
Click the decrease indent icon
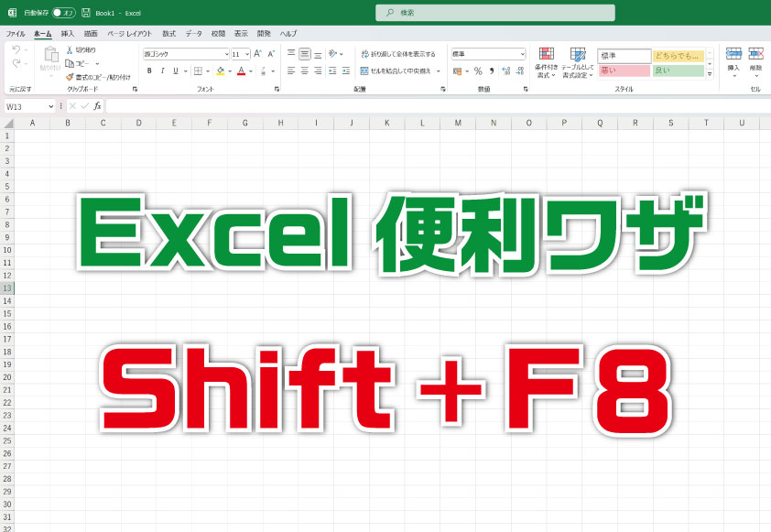(x=333, y=71)
